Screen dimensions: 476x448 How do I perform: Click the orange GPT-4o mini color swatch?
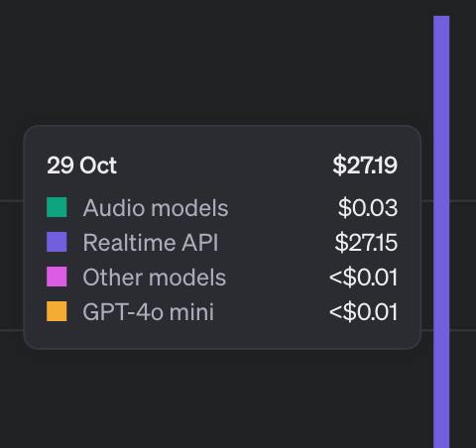(57, 311)
